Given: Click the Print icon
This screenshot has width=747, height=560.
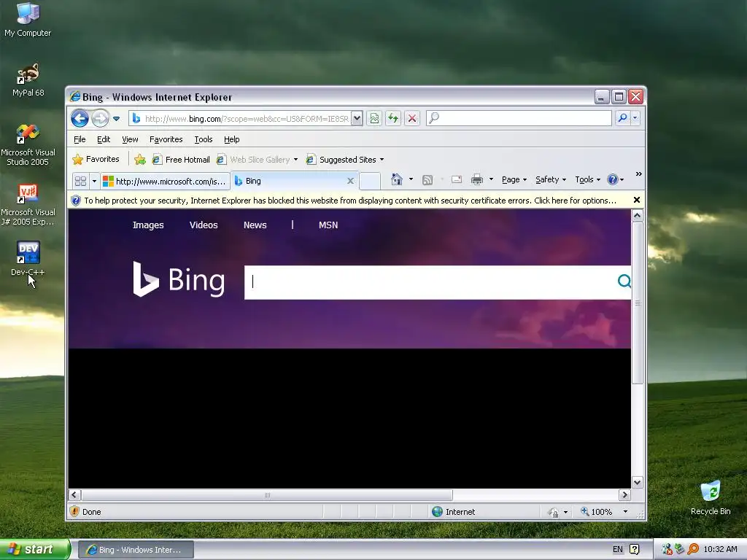Looking at the screenshot, I should [477, 179].
